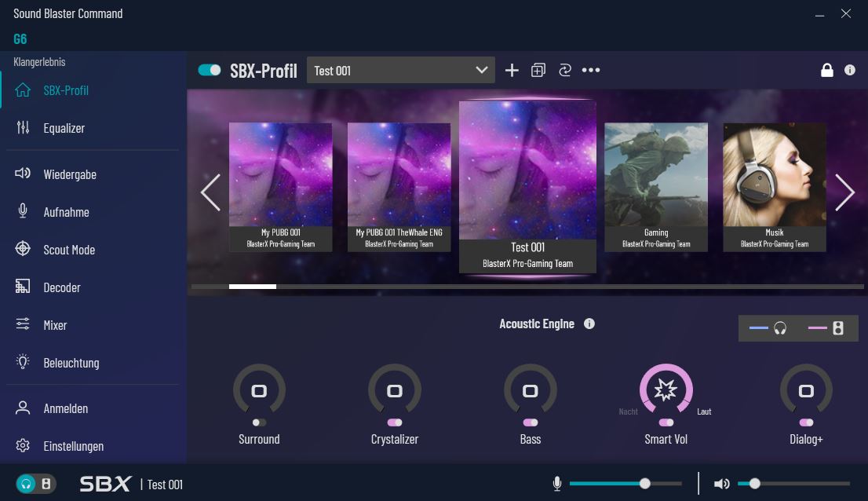Open the more options ellipsis menu
This screenshot has width=868, height=501.
(591, 71)
